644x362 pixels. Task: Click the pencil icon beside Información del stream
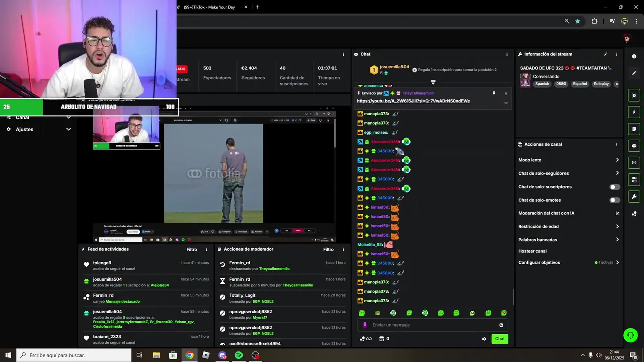(605, 54)
